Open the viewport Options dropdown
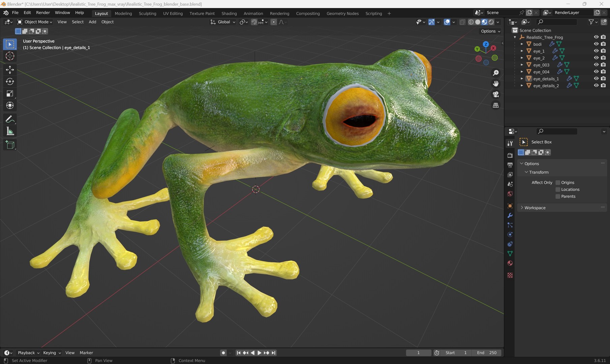Image resolution: width=610 pixels, height=364 pixels. coord(490,31)
